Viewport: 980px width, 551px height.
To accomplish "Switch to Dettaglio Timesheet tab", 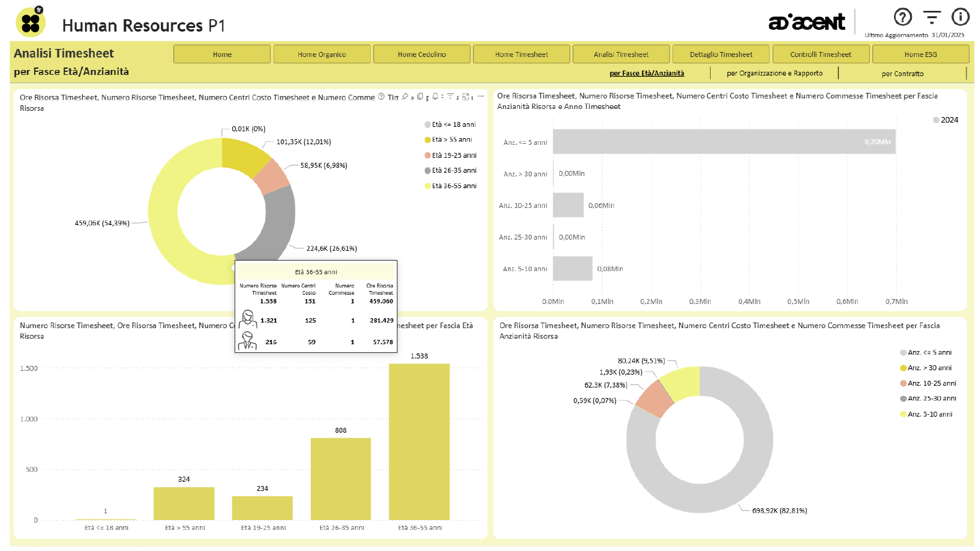I will coord(721,54).
